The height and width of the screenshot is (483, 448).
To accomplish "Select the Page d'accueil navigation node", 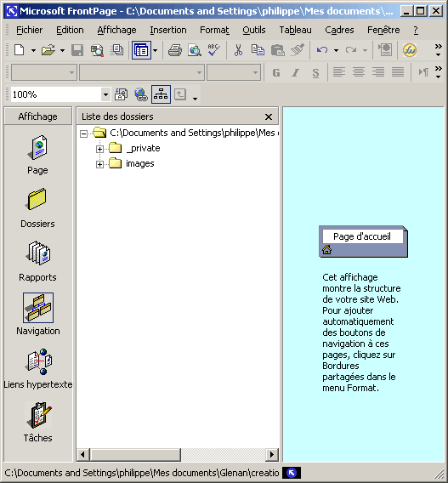I will [363, 241].
